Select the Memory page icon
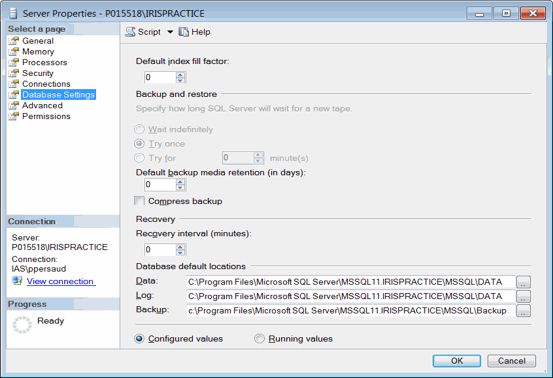Image resolution: width=553 pixels, height=378 pixels. (14, 52)
